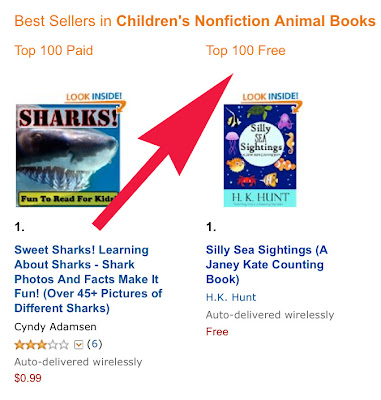The image size is (381, 400).
Task: Click the Look Inside orange arrow on Silly Sea
Action: 298,107
